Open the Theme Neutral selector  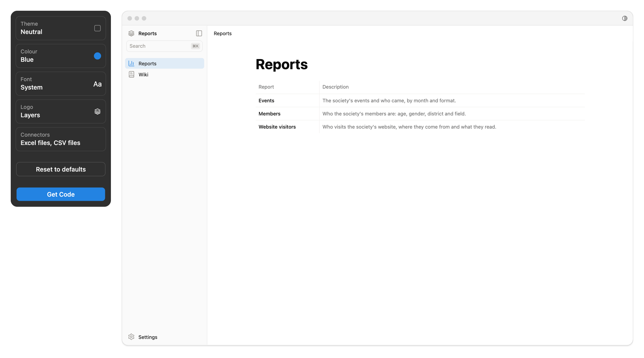61,28
